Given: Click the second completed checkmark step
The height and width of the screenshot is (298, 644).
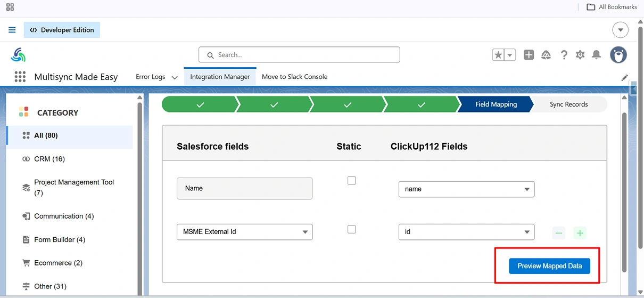Looking at the screenshot, I should (x=274, y=104).
